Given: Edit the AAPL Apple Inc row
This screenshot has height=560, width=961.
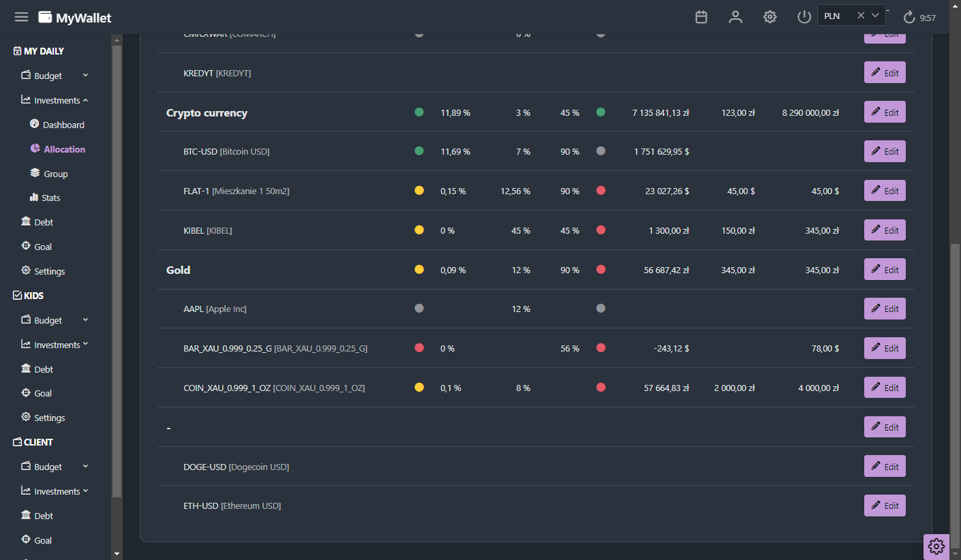Looking at the screenshot, I should [x=885, y=309].
